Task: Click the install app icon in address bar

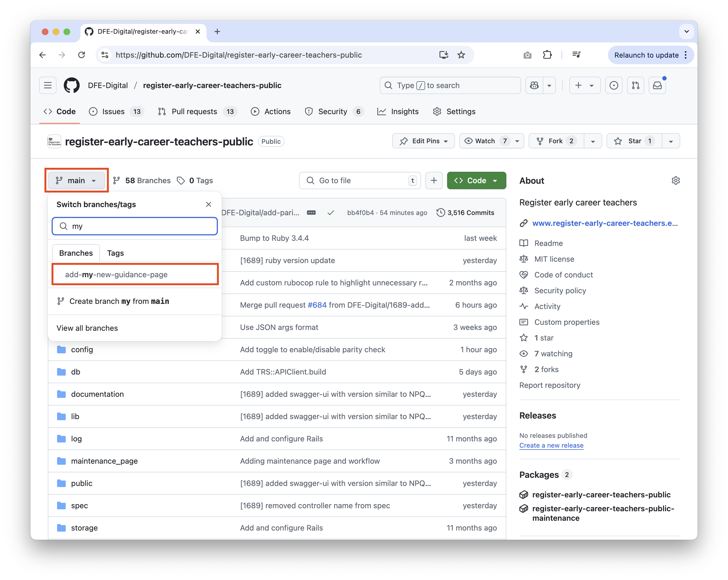Action: click(443, 55)
